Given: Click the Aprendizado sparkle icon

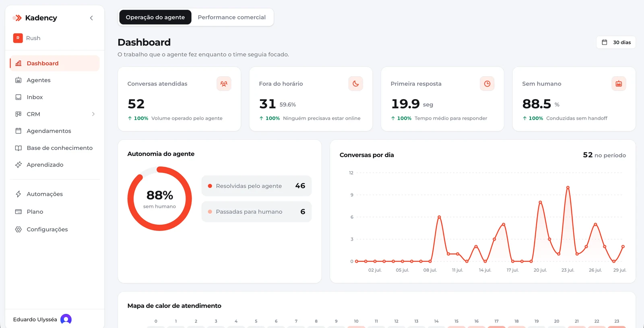Looking at the screenshot, I should point(19,165).
